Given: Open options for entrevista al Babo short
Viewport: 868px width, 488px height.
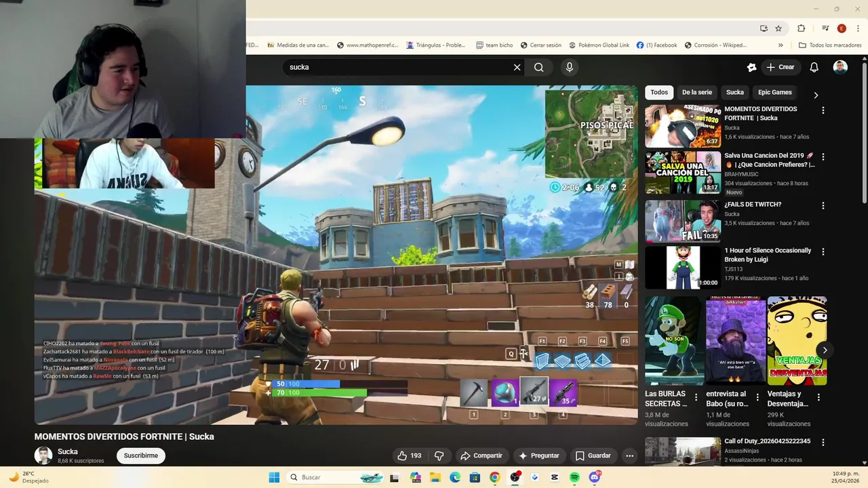Looking at the screenshot, I should pyautogui.click(x=757, y=397).
